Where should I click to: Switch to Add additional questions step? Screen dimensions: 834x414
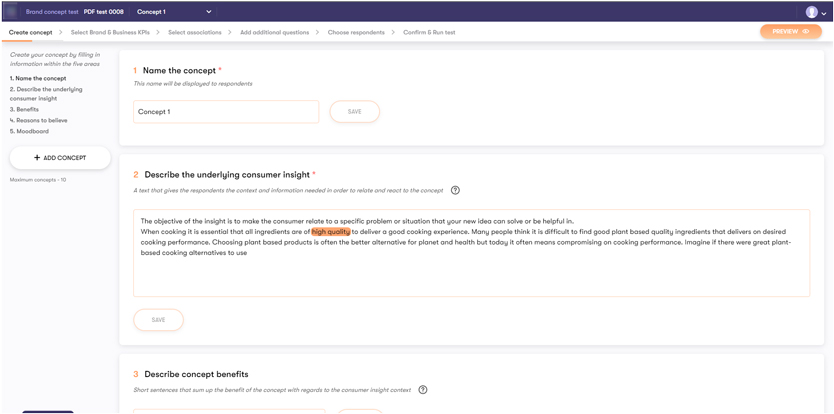point(275,32)
